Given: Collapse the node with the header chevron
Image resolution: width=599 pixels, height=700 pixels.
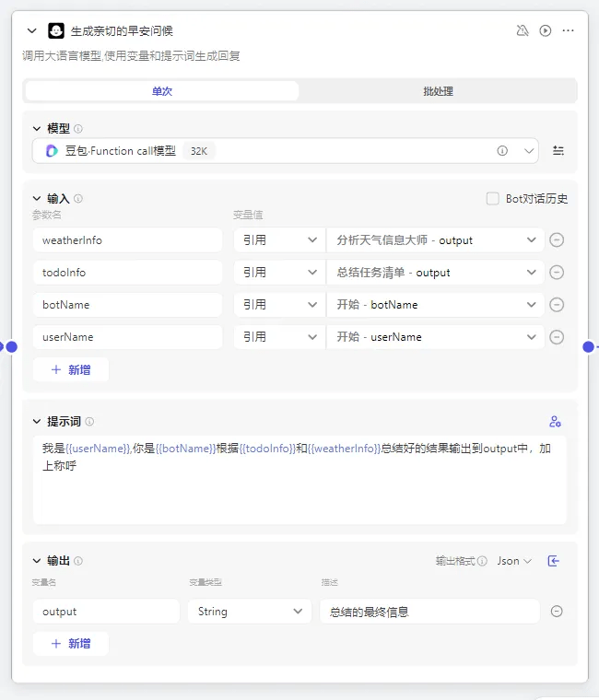Looking at the screenshot, I should (x=31, y=30).
